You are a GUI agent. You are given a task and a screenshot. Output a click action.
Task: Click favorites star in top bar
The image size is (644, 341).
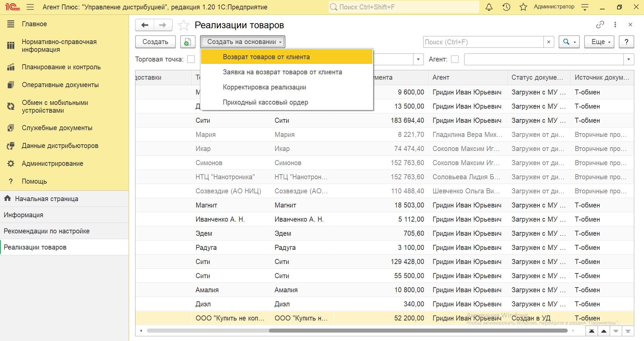point(523,7)
